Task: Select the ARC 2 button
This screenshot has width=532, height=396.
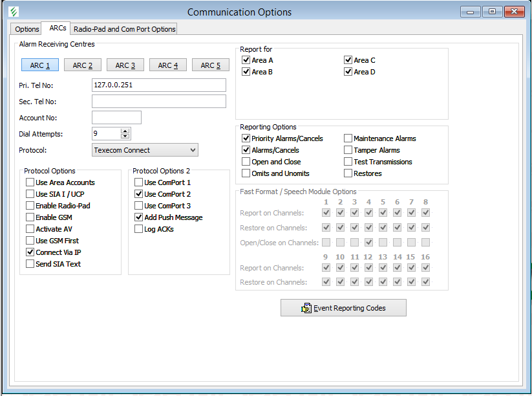Action: click(x=82, y=65)
